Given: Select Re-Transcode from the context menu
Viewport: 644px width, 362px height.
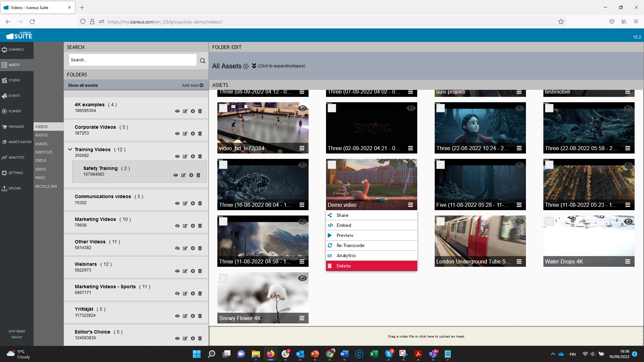Looking at the screenshot, I should tap(351, 246).
